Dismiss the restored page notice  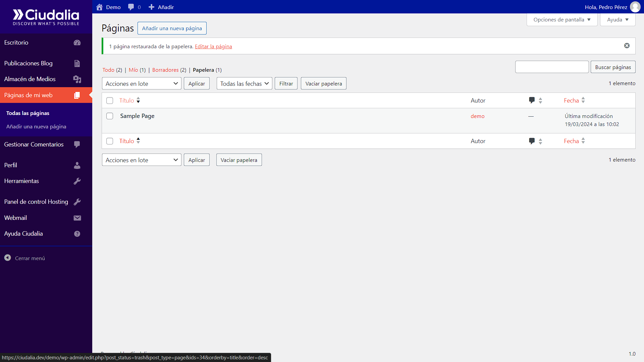tap(627, 46)
